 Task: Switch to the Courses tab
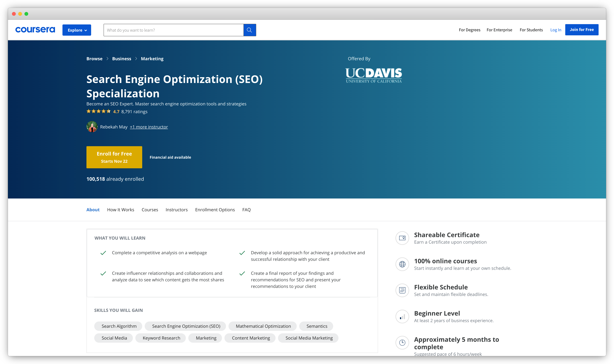[x=150, y=210]
